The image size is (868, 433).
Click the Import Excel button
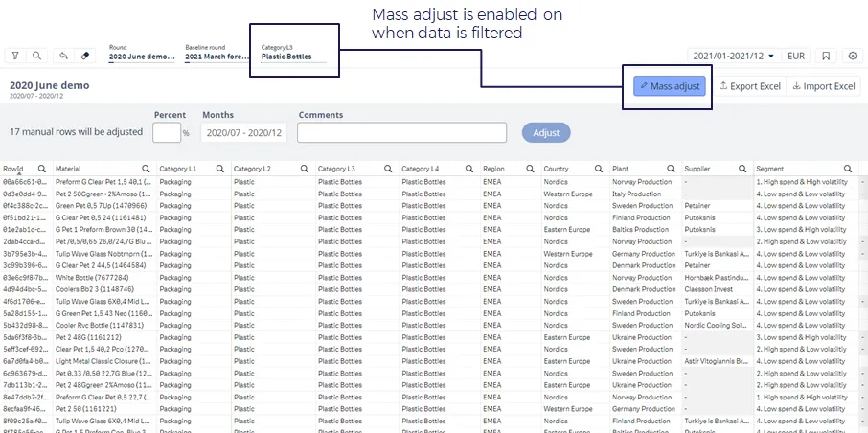(823, 86)
